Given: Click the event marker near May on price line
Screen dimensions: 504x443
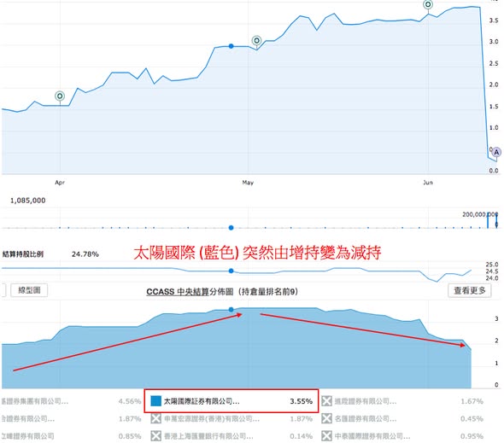Looking at the screenshot, I should coord(256,40).
